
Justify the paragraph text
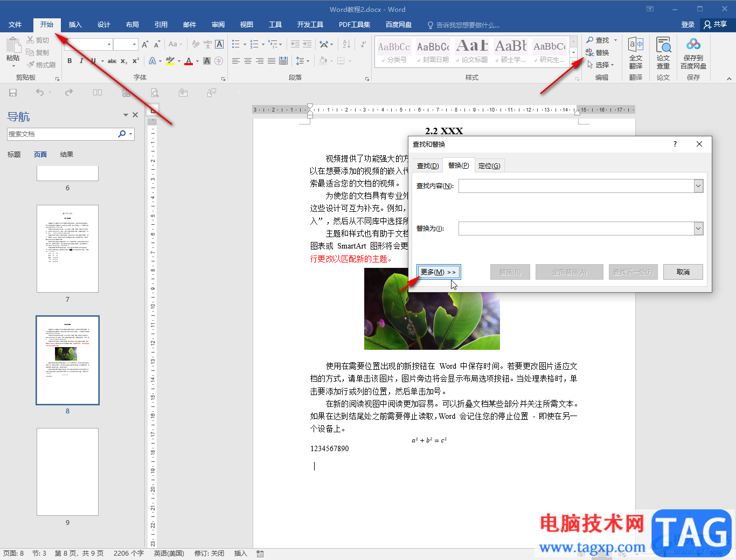pyautogui.click(x=272, y=61)
